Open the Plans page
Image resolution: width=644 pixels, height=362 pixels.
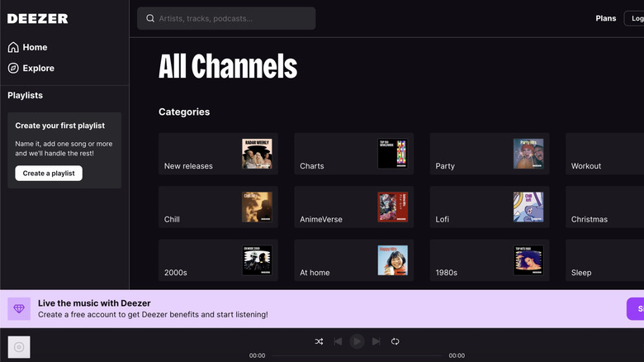click(x=606, y=18)
